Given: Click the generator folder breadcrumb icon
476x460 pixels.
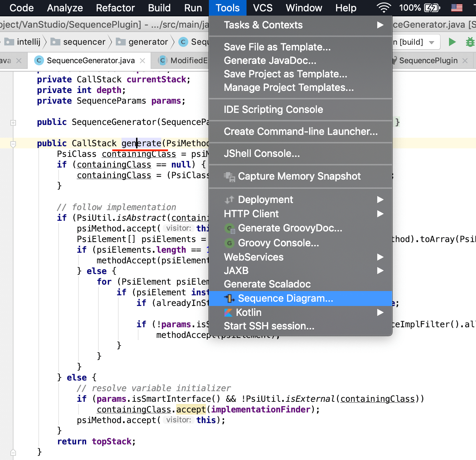Looking at the screenshot, I should click(121, 42).
